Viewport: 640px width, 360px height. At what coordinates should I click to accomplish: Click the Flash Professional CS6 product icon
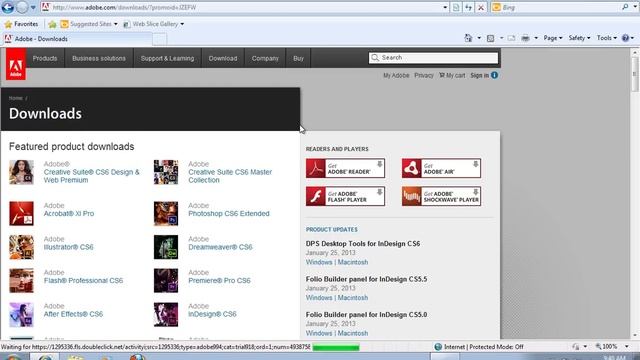(x=21, y=280)
